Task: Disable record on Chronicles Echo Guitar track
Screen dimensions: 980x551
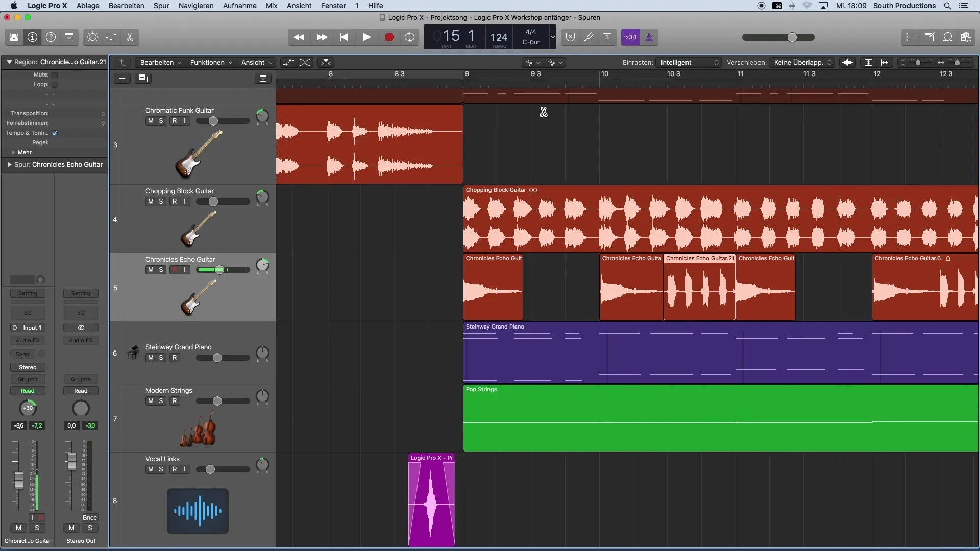Action: (x=175, y=270)
